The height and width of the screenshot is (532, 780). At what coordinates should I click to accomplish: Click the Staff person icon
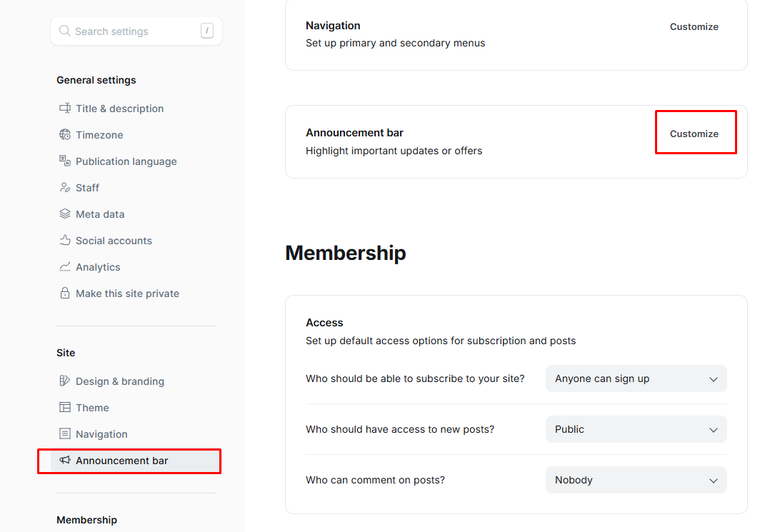click(x=64, y=188)
